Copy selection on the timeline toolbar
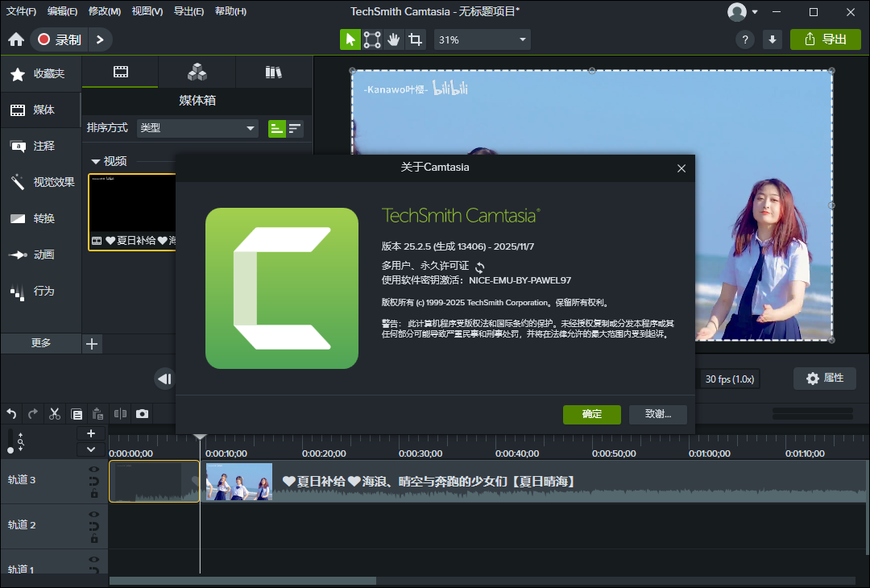Viewport: 870px width, 588px height. pyautogui.click(x=77, y=414)
